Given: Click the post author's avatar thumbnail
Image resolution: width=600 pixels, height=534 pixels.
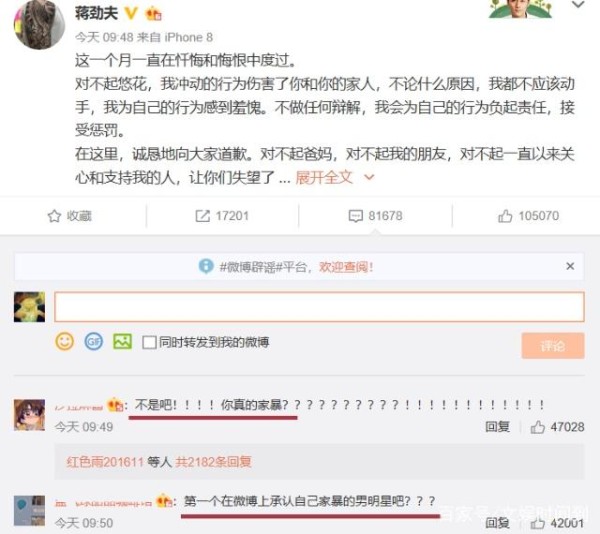Looking at the screenshot, I should click(x=39, y=24).
